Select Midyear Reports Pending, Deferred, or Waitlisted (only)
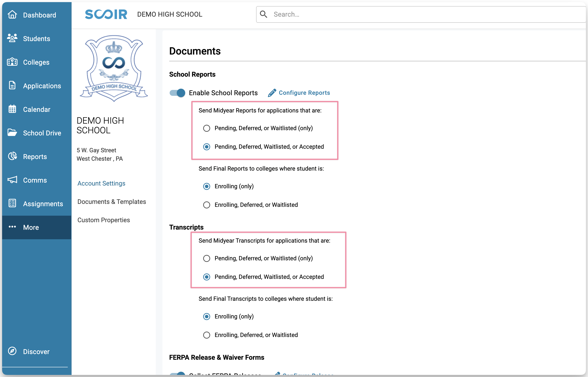This screenshot has height=377, width=588. tap(207, 128)
